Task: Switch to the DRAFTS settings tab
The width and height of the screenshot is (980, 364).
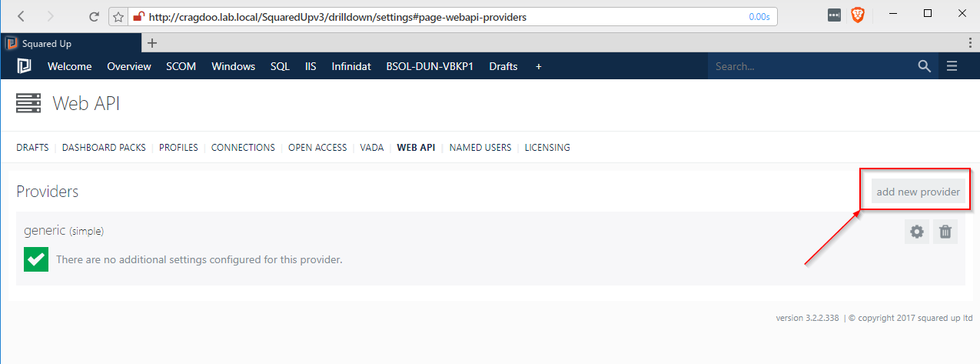Action: [32, 147]
